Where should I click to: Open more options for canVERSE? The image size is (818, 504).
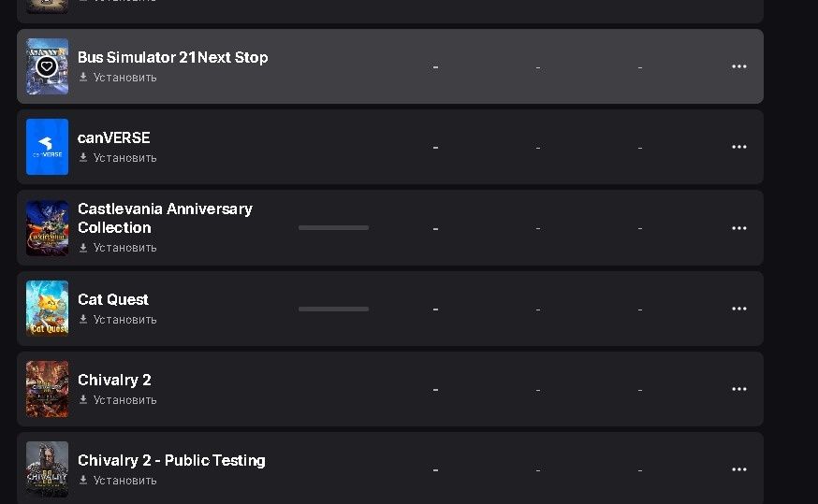coord(738,147)
